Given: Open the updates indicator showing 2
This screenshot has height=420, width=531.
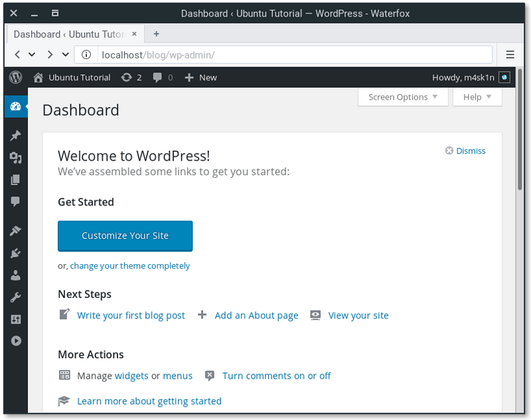Looking at the screenshot, I should [x=131, y=78].
